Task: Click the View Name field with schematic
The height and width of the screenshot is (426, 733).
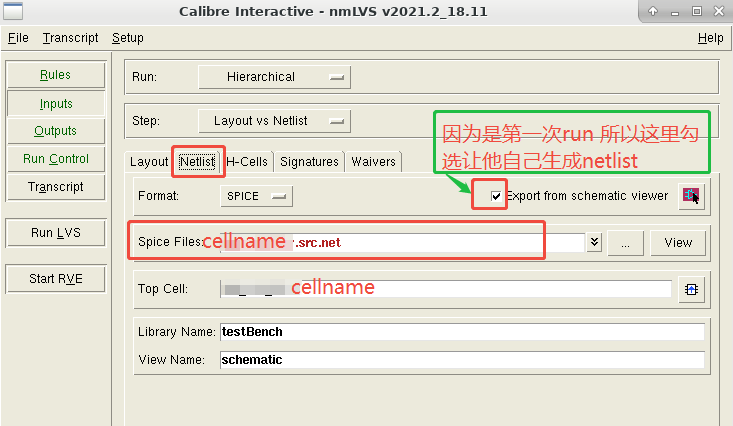Action: (x=462, y=360)
